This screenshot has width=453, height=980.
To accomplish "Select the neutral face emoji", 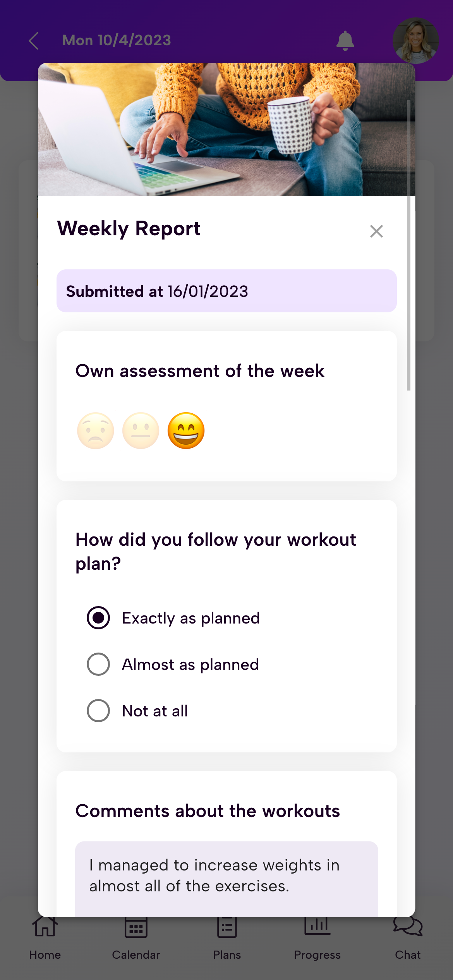I will 141,430.
